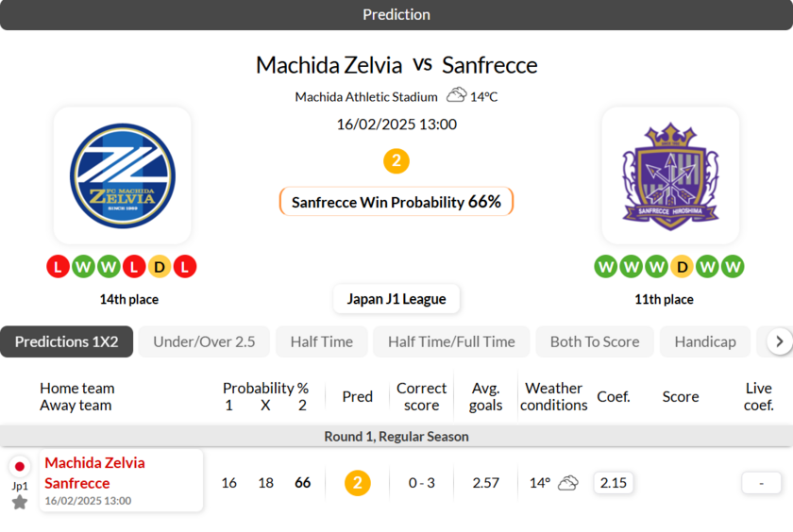Switch to the Under/Over 2.5 tab
The height and width of the screenshot is (532, 793).
tap(204, 341)
